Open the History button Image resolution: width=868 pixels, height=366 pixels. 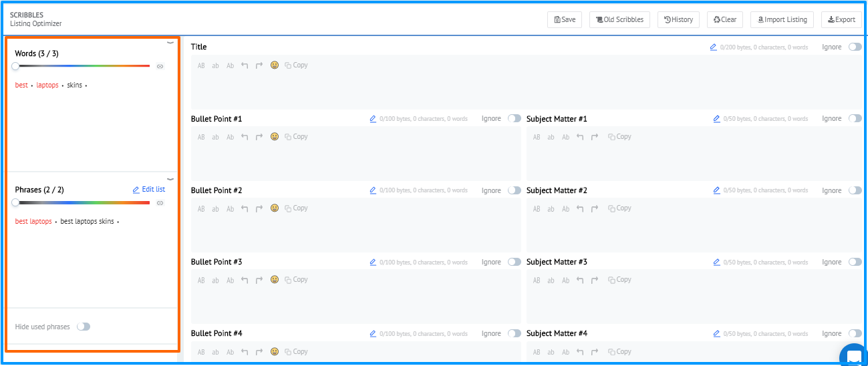click(x=678, y=19)
